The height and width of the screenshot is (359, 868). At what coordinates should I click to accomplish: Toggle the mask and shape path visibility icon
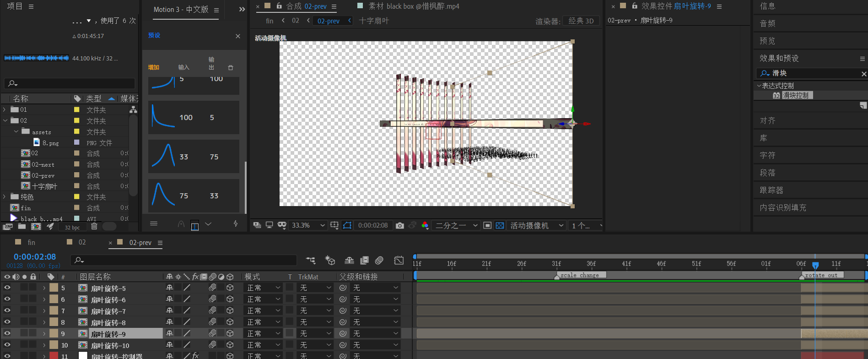(x=347, y=225)
